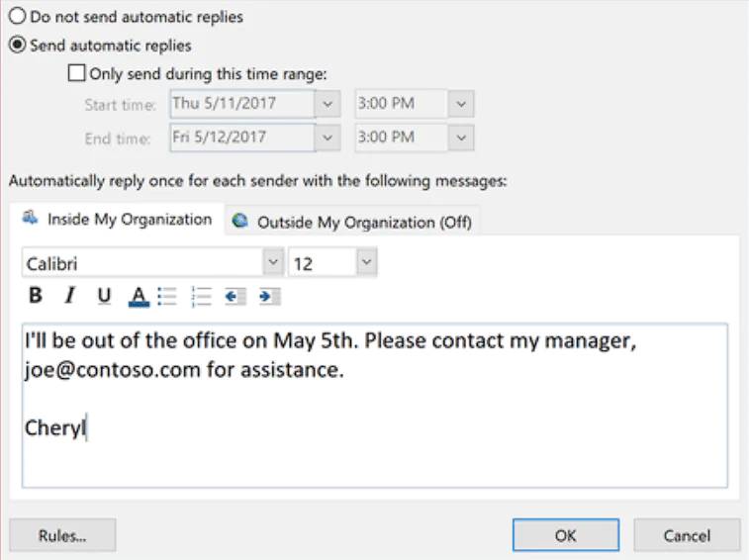Insert a bulleted list

coord(167,295)
